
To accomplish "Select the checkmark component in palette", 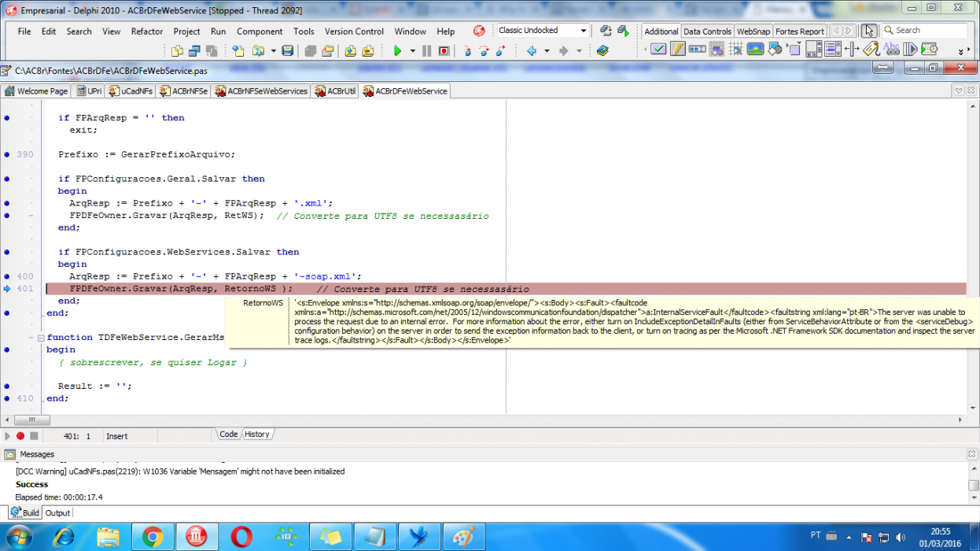I will tap(658, 49).
